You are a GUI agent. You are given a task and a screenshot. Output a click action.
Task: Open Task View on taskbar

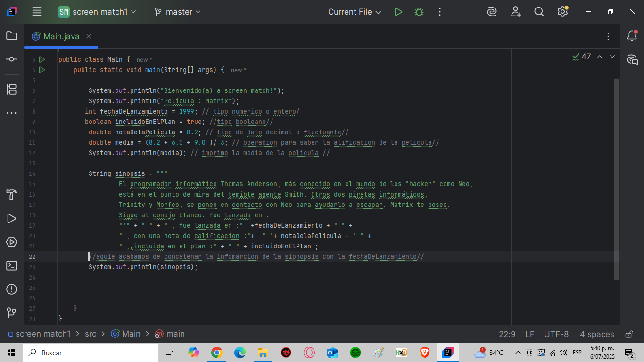[170, 353]
